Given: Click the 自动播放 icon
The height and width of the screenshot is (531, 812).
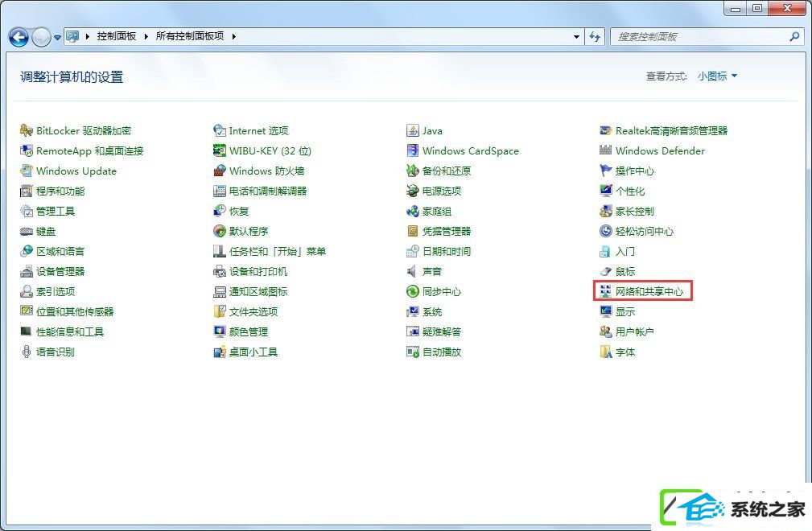Looking at the screenshot, I should coord(413,352).
